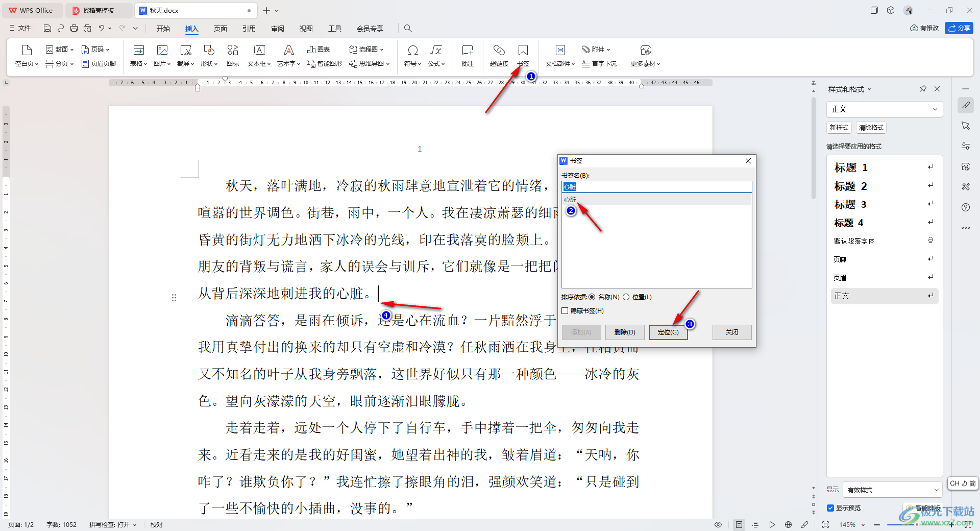Click the Print icon in quick toolbar

click(74, 28)
